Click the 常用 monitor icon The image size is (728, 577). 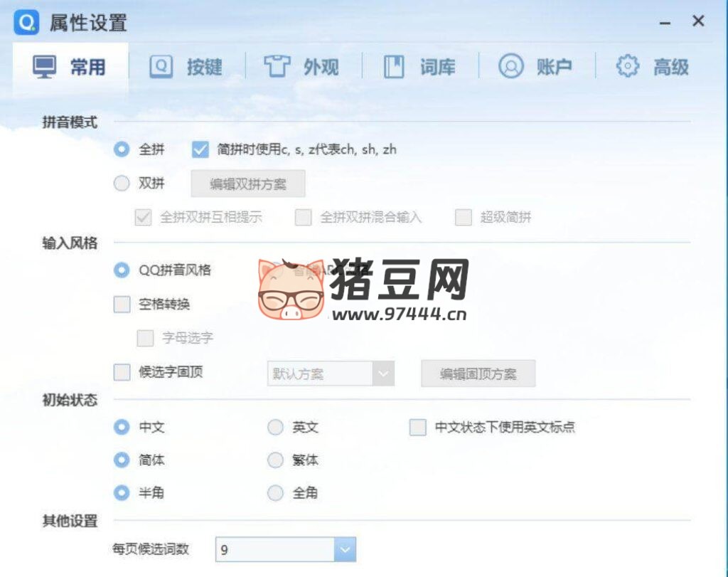(x=45, y=65)
